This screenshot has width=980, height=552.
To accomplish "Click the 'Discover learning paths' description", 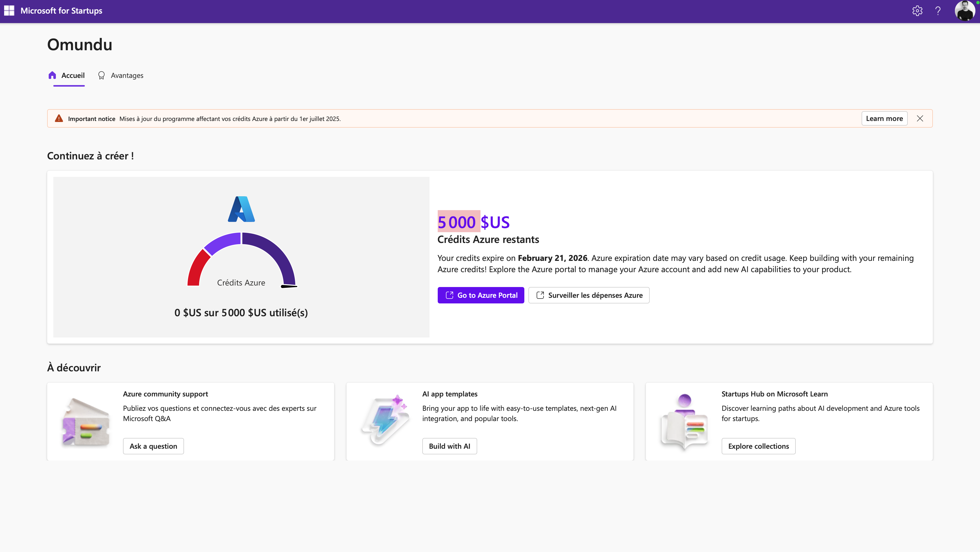I will pyautogui.click(x=821, y=414).
